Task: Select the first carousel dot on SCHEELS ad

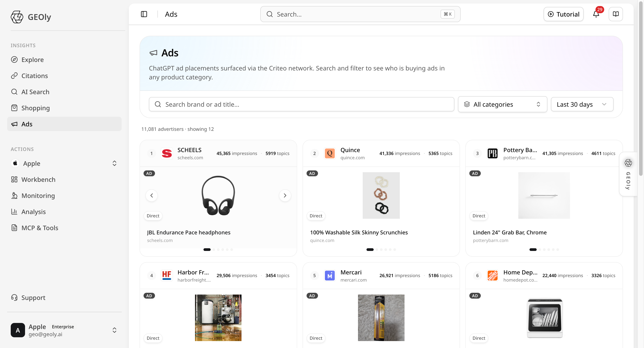Action: coord(207,250)
